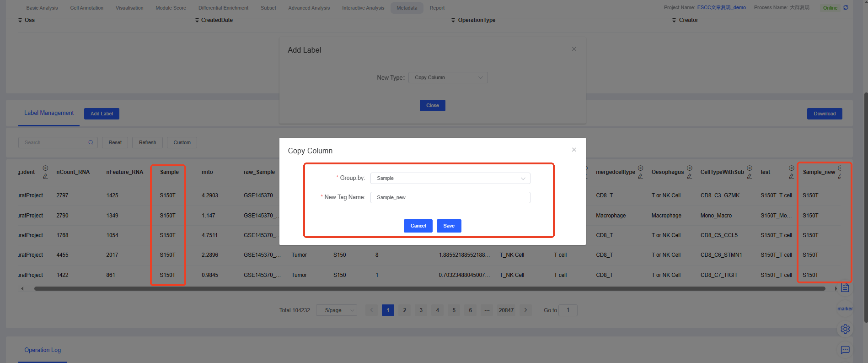868x363 pixels.
Task: Delete the mergedcelltype column
Action: (x=640, y=168)
